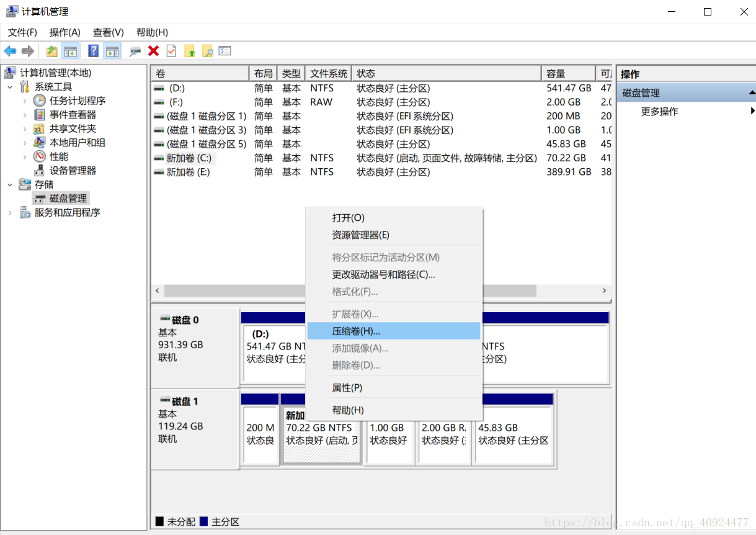Select 服务和应用程序 icon in the tree

tap(25, 212)
